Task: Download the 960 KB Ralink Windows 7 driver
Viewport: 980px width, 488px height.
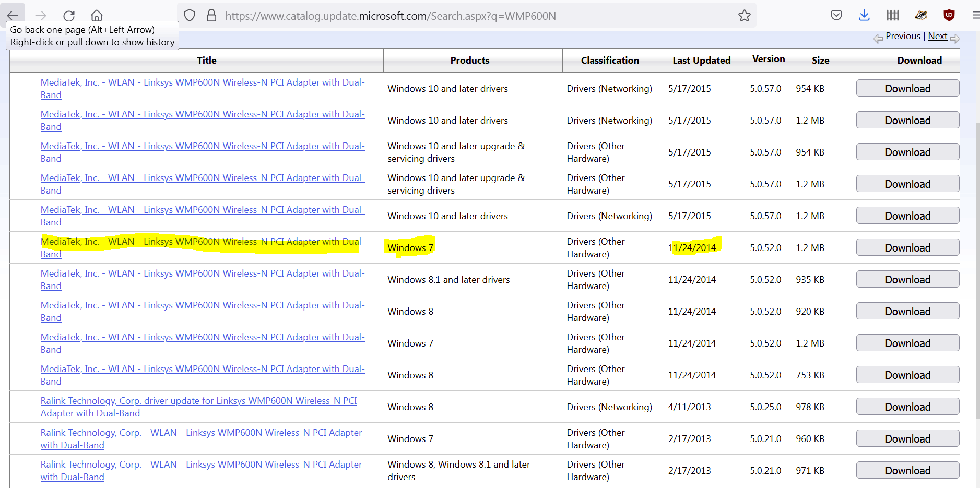Action: tap(907, 438)
